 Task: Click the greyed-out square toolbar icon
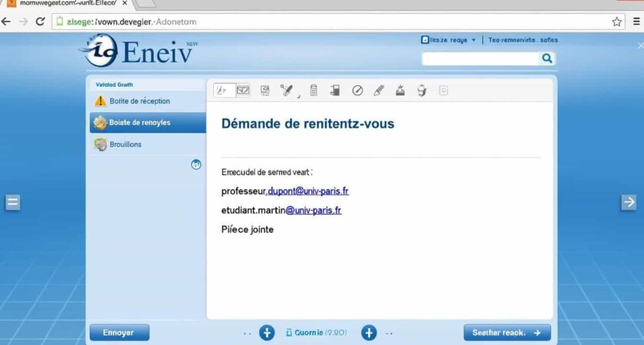click(444, 90)
